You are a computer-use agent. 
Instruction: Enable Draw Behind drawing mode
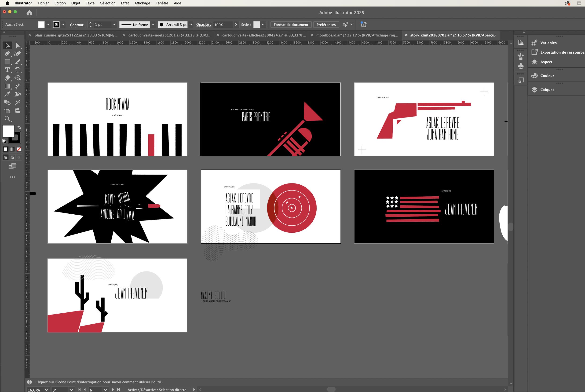click(x=12, y=158)
